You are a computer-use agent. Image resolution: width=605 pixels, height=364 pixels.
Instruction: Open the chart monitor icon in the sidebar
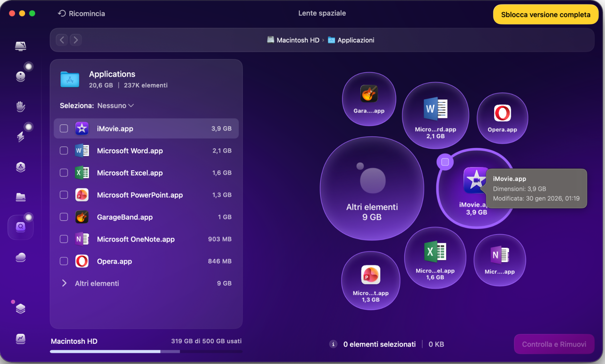(x=21, y=339)
